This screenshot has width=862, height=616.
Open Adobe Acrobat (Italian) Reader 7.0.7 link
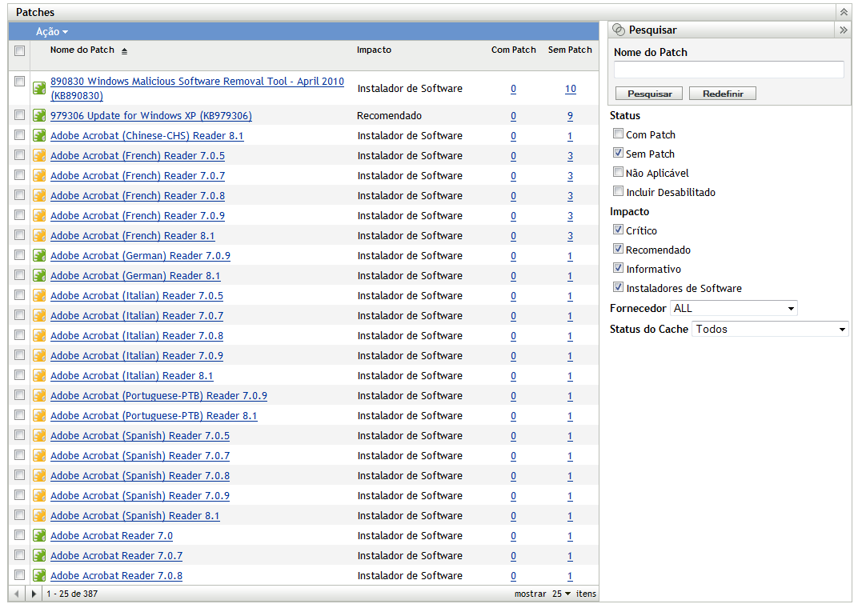tap(137, 315)
